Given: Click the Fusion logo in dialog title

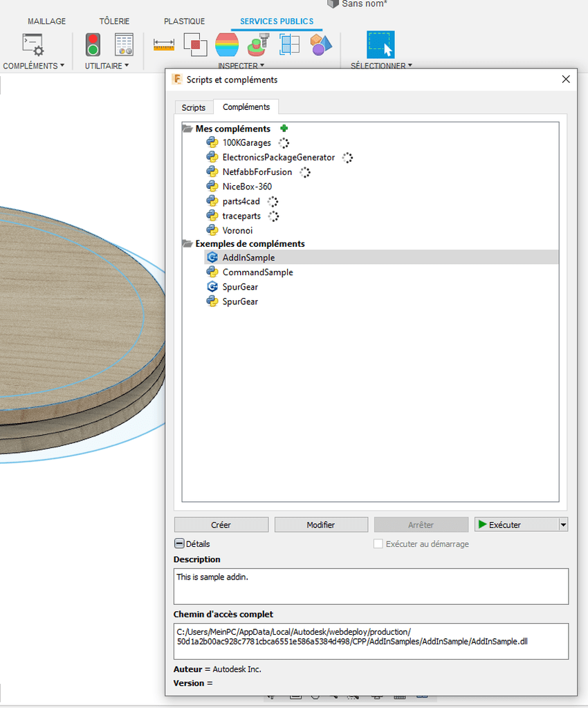Looking at the screenshot, I should click(176, 80).
